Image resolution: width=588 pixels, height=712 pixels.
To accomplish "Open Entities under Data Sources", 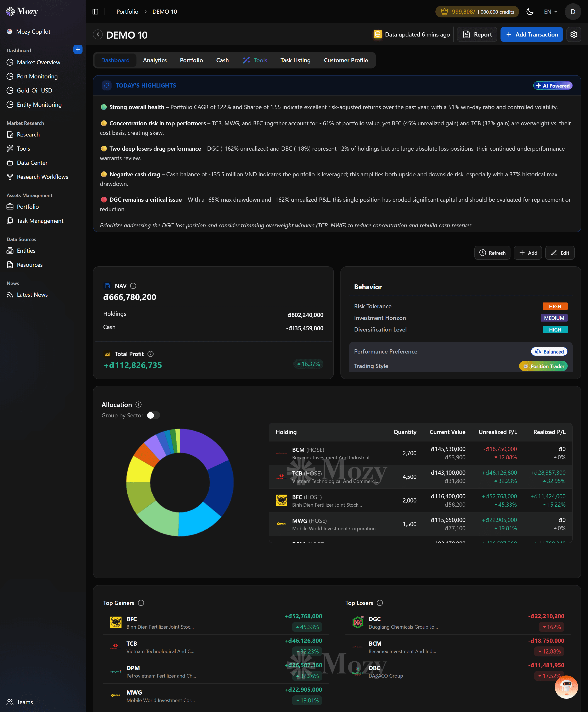I will pyautogui.click(x=26, y=250).
